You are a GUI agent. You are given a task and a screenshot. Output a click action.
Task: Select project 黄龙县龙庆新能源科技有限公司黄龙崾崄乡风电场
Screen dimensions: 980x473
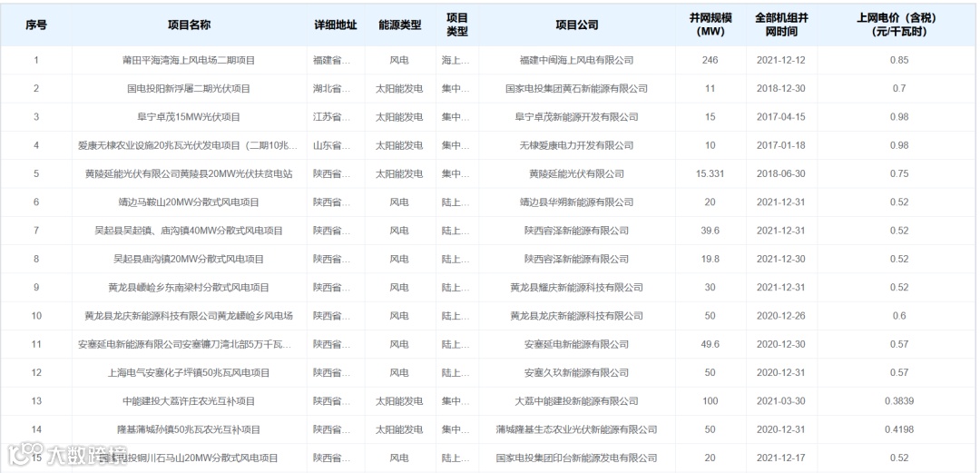189,316
